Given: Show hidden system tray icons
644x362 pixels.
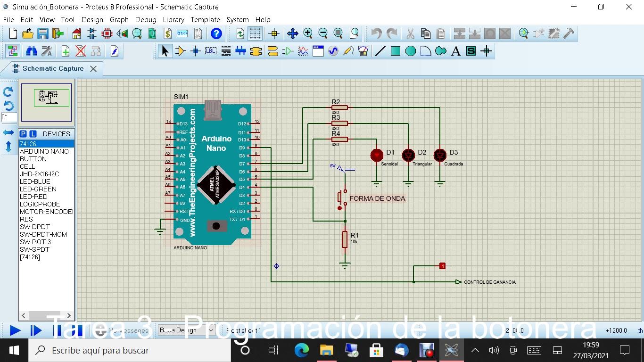Looking at the screenshot, I should pyautogui.click(x=475, y=350).
